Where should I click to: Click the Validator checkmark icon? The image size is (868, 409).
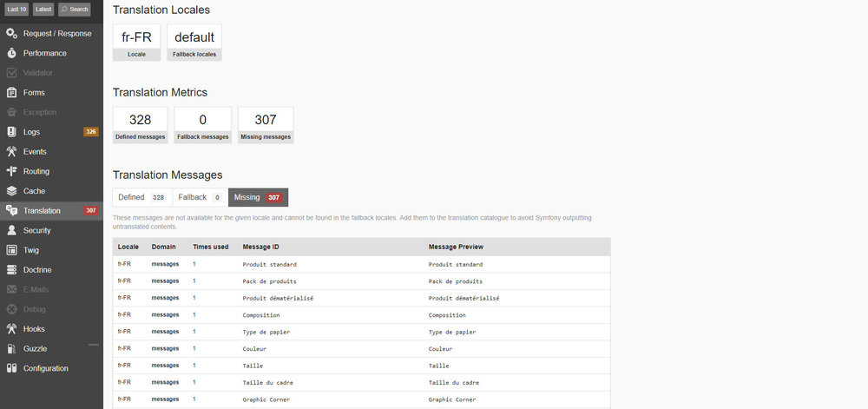coord(11,73)
